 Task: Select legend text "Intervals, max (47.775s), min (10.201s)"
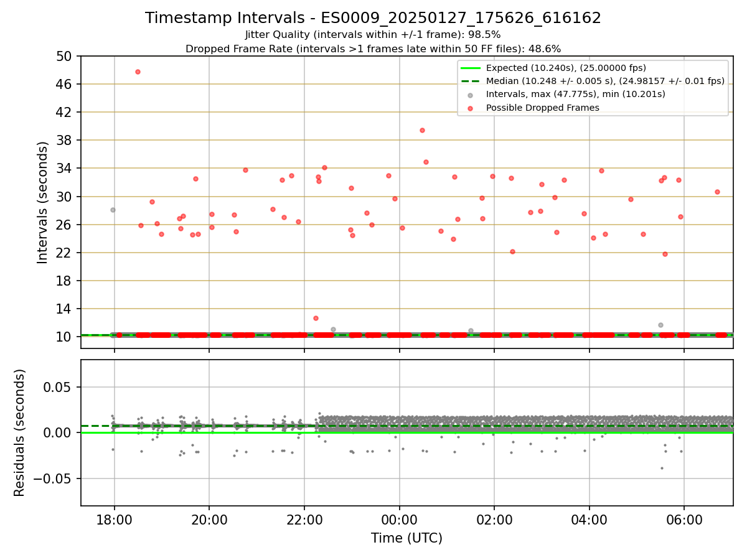(575, 94)
